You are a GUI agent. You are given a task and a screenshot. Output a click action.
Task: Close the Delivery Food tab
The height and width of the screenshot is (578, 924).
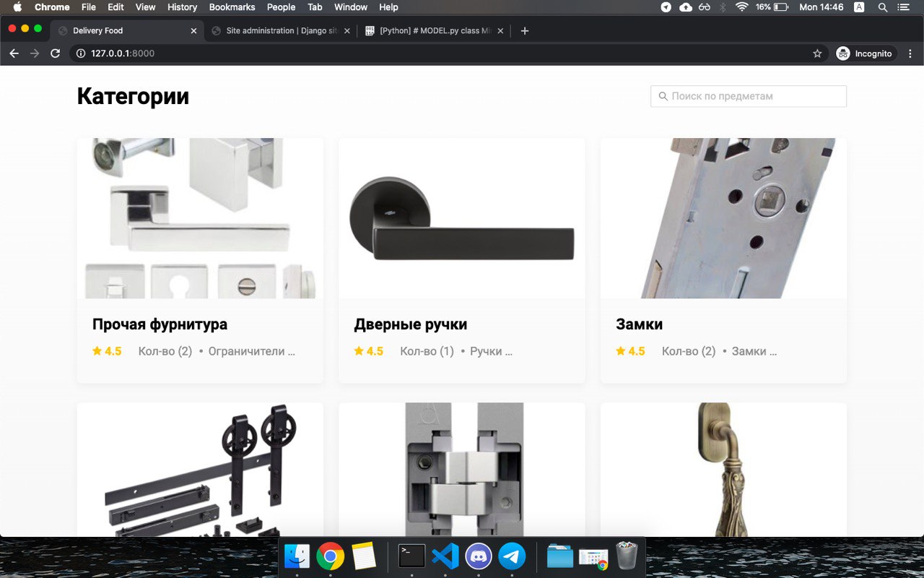(x=193, y=31)
